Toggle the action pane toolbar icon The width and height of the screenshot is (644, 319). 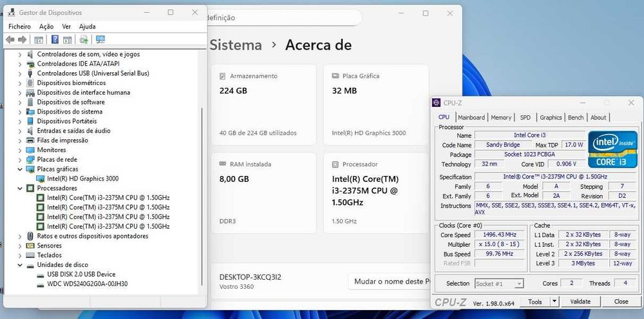pos(68,39)
